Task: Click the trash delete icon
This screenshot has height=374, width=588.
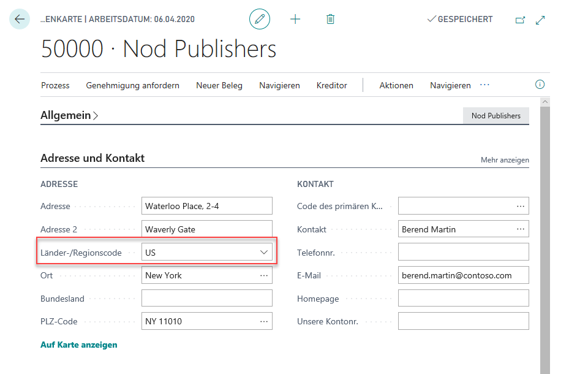Action: 330,19
